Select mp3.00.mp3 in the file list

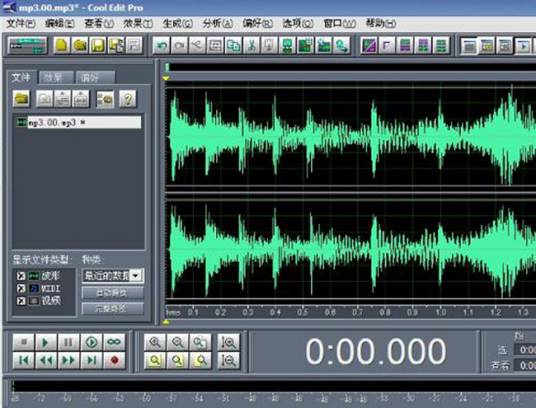click(79, 122)
